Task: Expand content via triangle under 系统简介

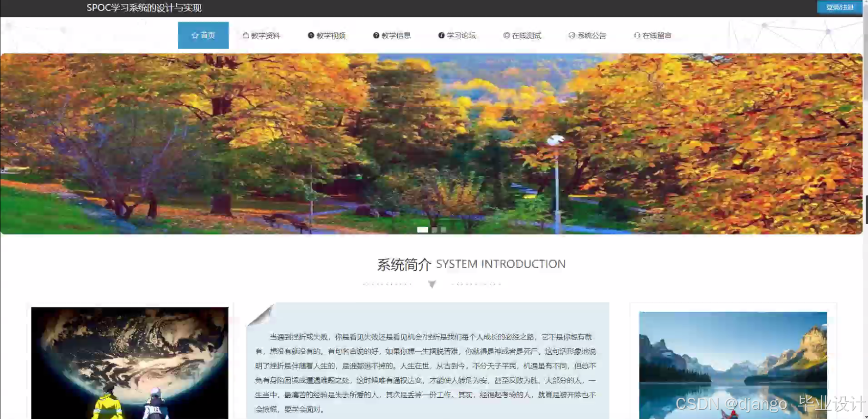Action: coord(432,285)
